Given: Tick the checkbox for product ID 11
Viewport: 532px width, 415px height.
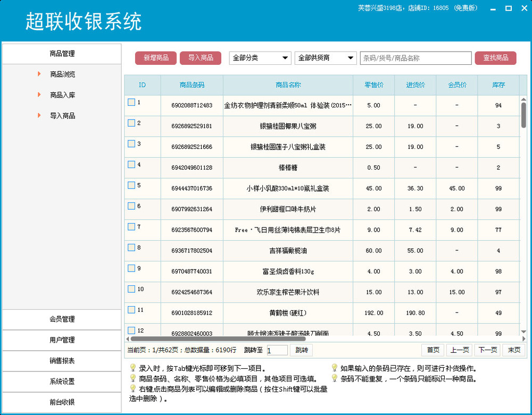Looking at the screenshot, I should (x=131, y=310).
